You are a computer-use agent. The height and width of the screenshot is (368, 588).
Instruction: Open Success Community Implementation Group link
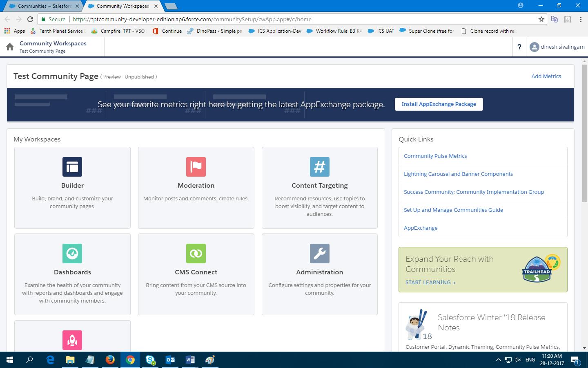click(x=474, y=192)
